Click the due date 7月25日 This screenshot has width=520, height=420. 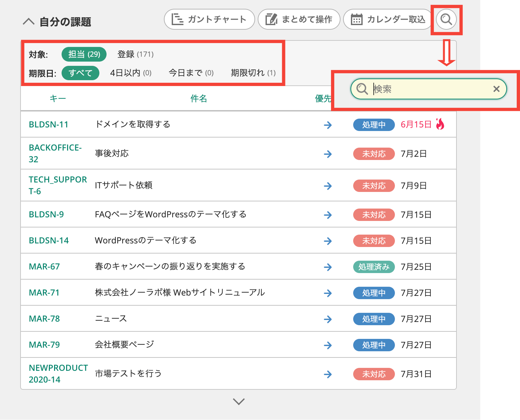(416, 267)
